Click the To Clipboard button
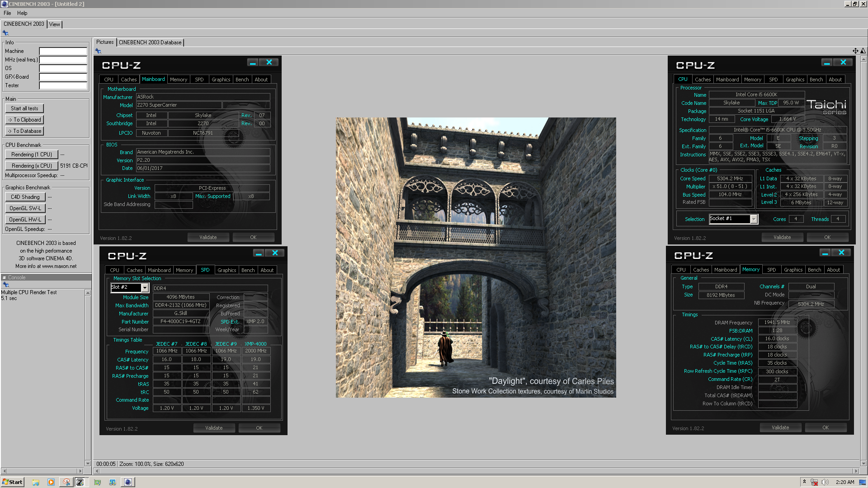868x488 pixels. (24, 120)
